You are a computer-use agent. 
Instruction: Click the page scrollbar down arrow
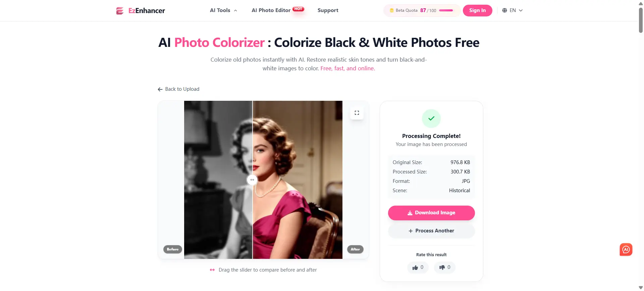[x=641, y=288]
